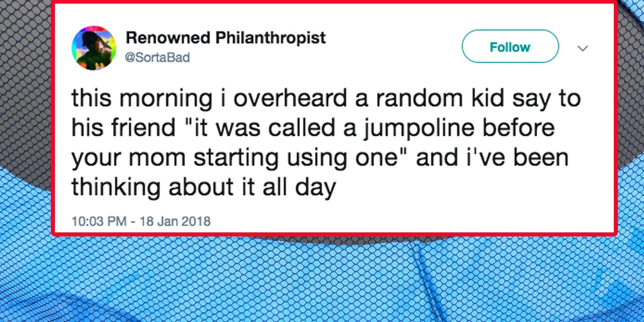
Task: Click the Follow button
Action: point(510,46)
